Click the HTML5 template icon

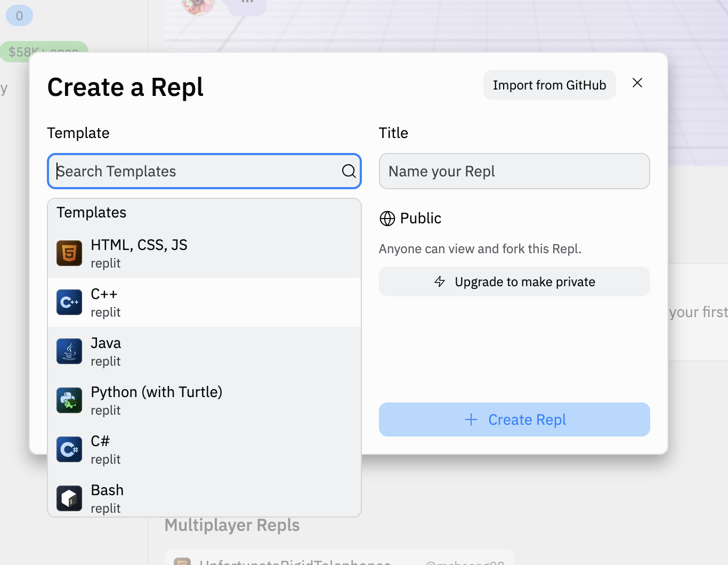point(69,253)
